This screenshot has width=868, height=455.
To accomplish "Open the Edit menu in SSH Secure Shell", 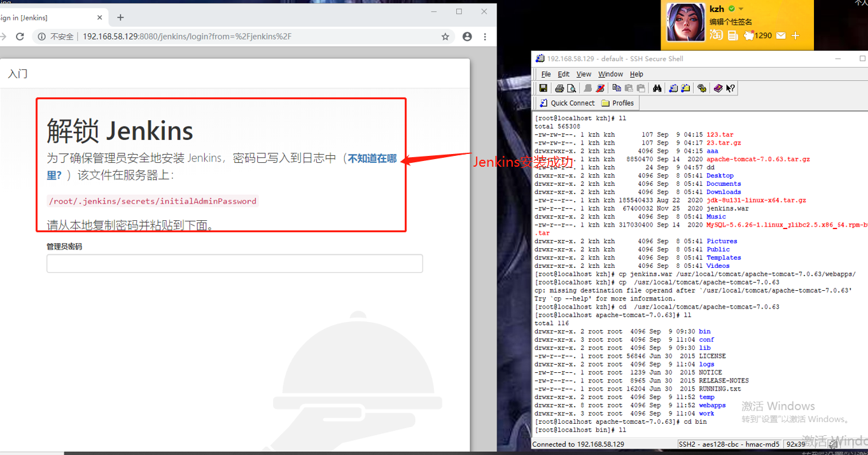I will coord(564,74).
